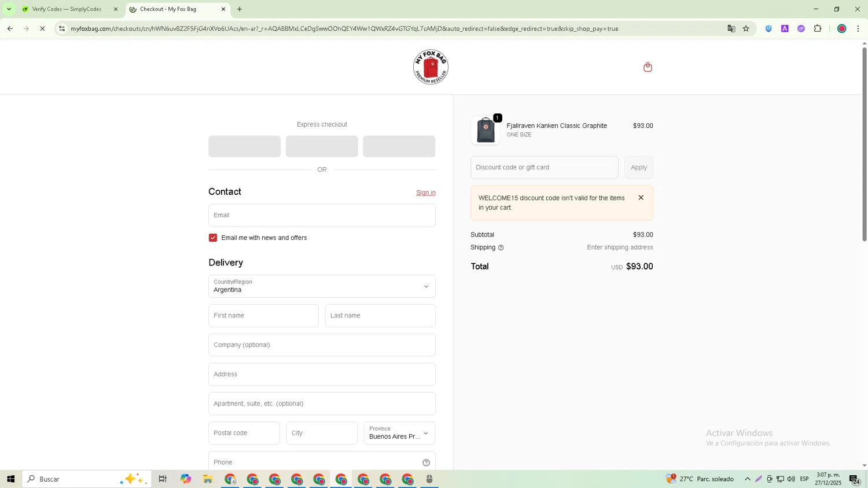The width and height of the screenshot is (868, 488).
Task: Open a new browser tab
Action: [240, 9]
